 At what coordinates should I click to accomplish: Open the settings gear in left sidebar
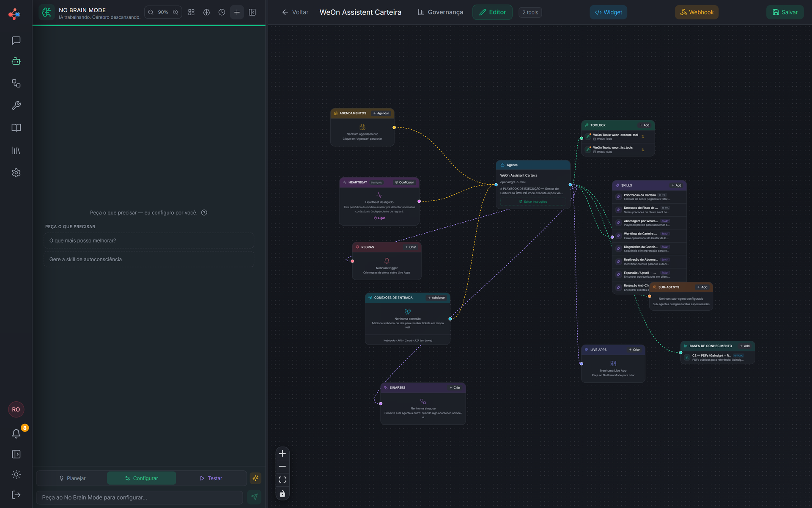[16, 173]
